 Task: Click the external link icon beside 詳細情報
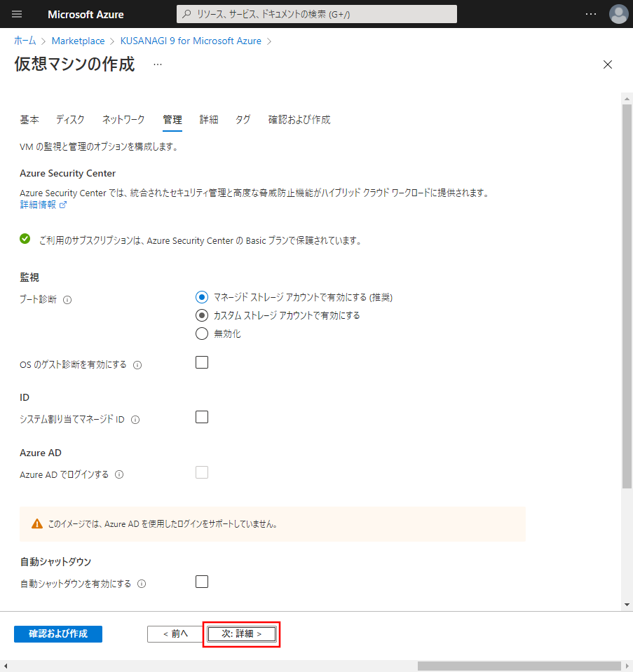(63, 205)
